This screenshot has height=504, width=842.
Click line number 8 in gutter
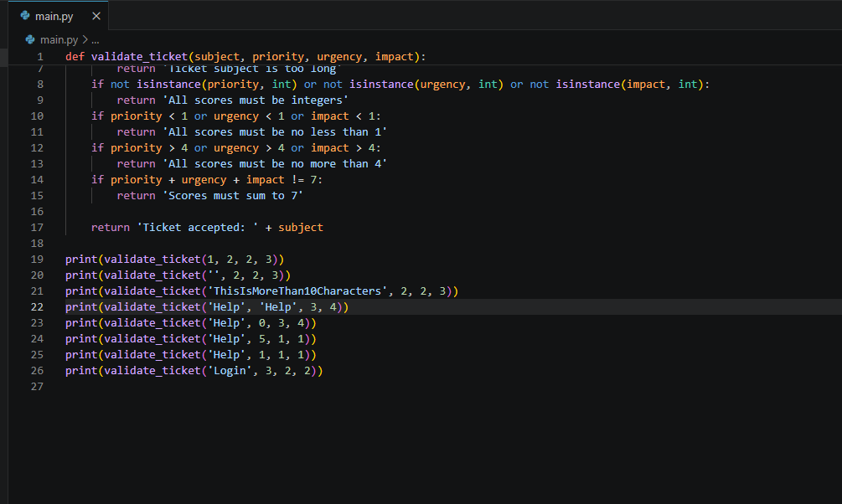pos(40,85)
